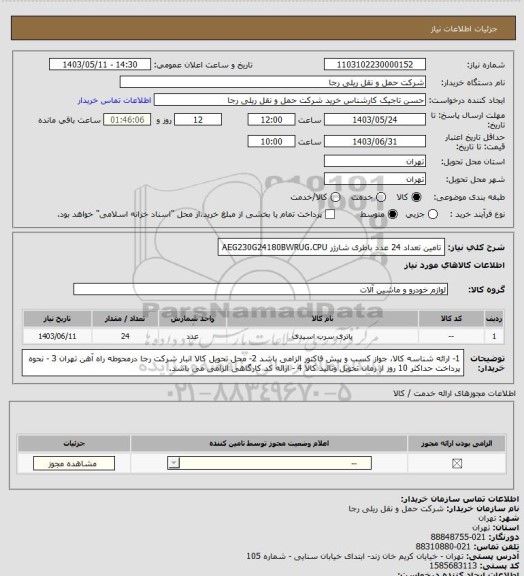Click the اطلاعات کالاهای مورد نیاز heading
524x576 pixels.
[454, 265]
